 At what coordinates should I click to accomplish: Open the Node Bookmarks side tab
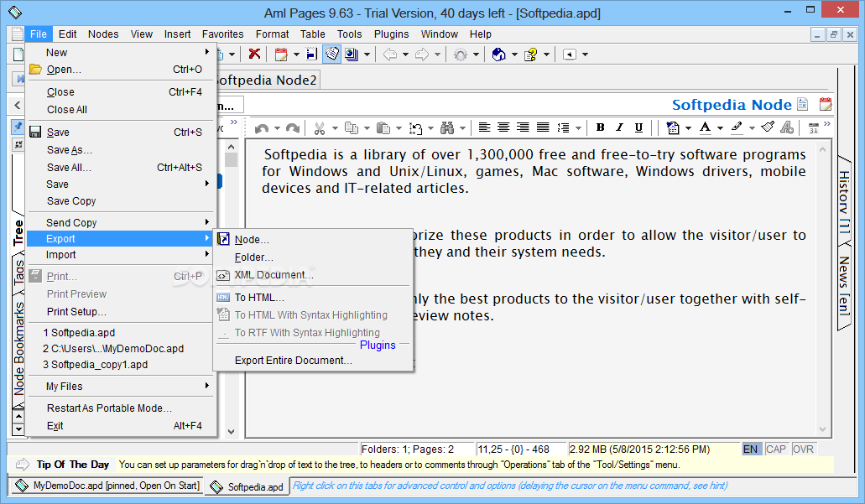coord(18,349)
